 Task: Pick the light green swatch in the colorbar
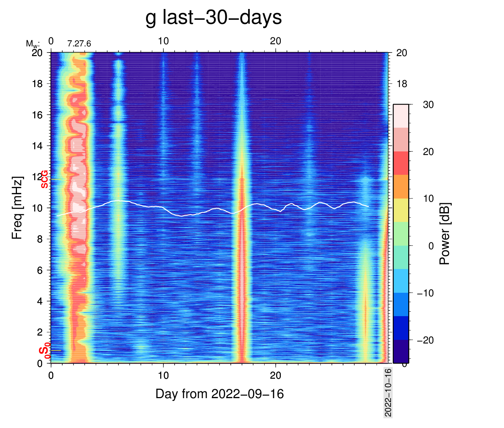[x=401, y=233]
